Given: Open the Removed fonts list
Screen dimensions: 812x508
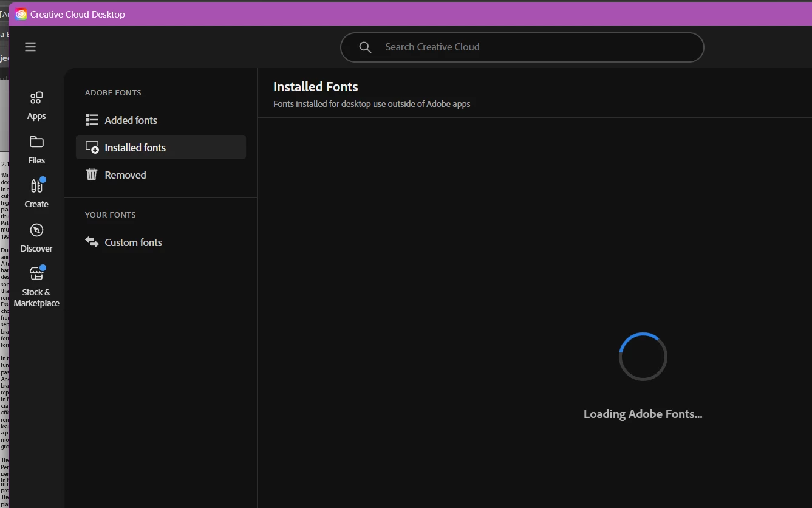Looking at the screenshot, I should coord(161,174).
